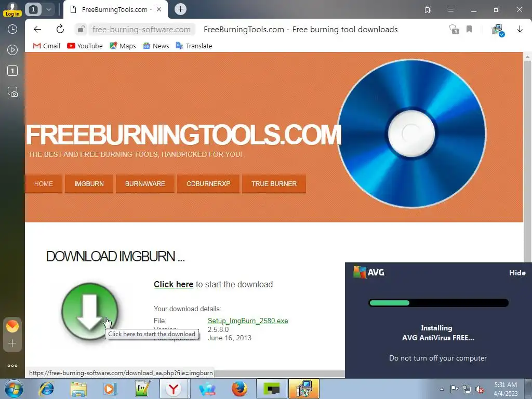Click the FREEBURNINGTOOLS.COM site title

point(183,135)
